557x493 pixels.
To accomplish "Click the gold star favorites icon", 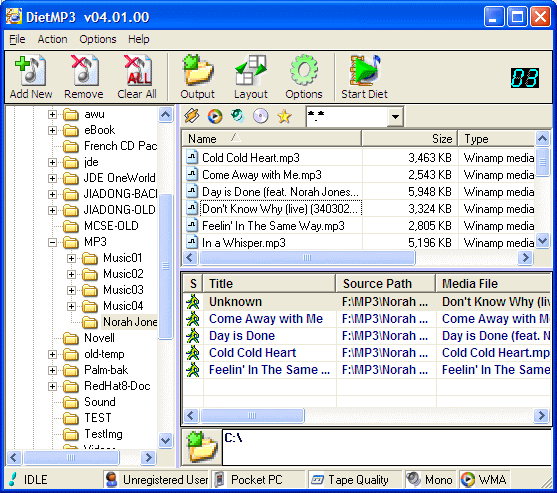I will click(x=285, y=116).
